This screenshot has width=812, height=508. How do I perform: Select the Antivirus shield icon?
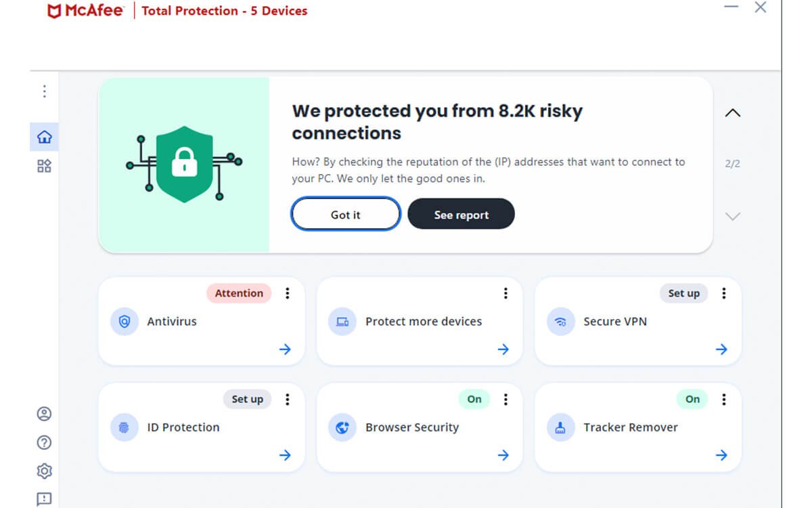(x=124, y=322)
